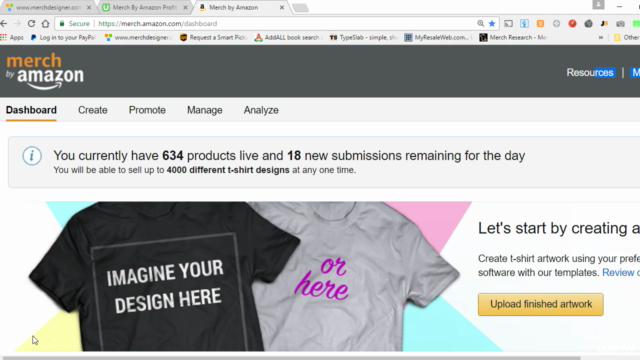Click the cast extension icon
Screen dimensions: 640x360
[x=509, y=24]
